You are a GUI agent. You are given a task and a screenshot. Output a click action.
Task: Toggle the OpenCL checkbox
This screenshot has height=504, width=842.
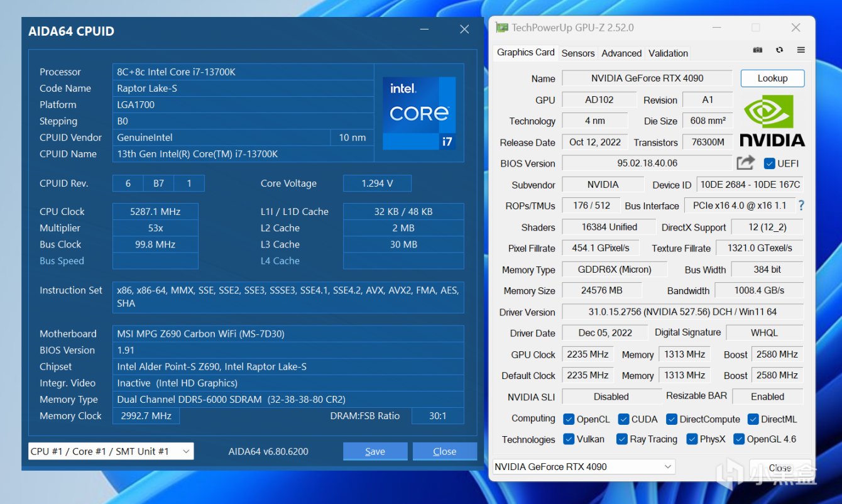coord(569,419)
